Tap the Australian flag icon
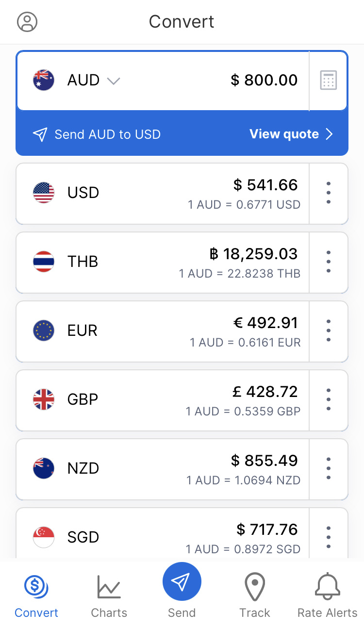 click(44, 80)
